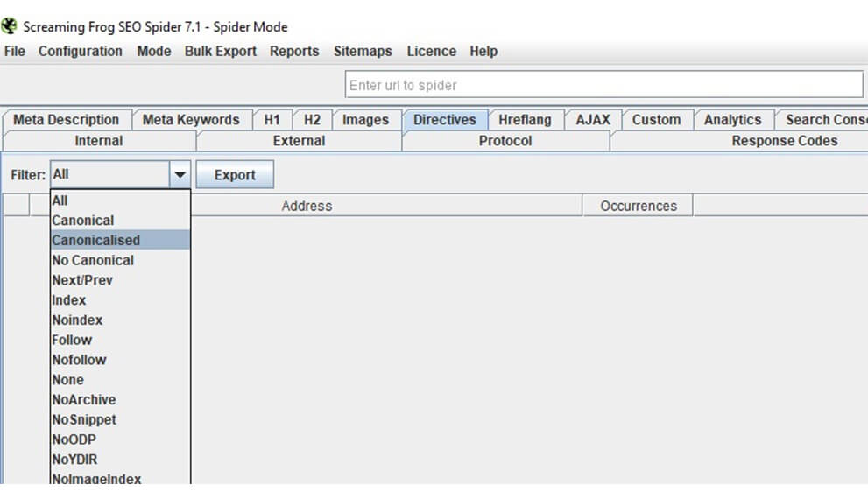The width and height of the screenshot is (868, 499).
Task: Open the Licence menu
Action: pos(431,51)
